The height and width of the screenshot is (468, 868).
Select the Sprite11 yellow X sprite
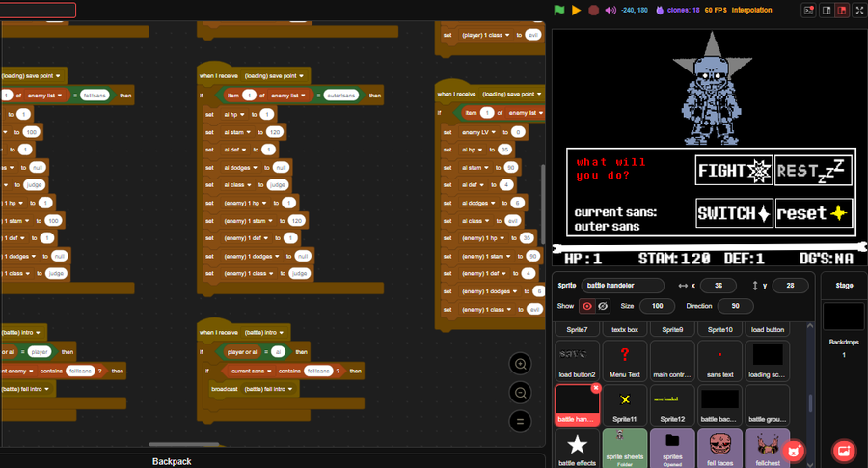pos(624,405)
